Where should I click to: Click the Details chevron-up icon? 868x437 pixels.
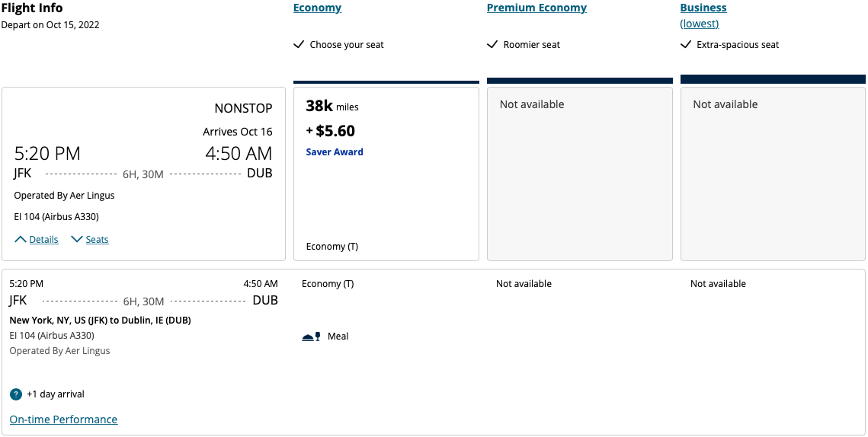(21, 240)
